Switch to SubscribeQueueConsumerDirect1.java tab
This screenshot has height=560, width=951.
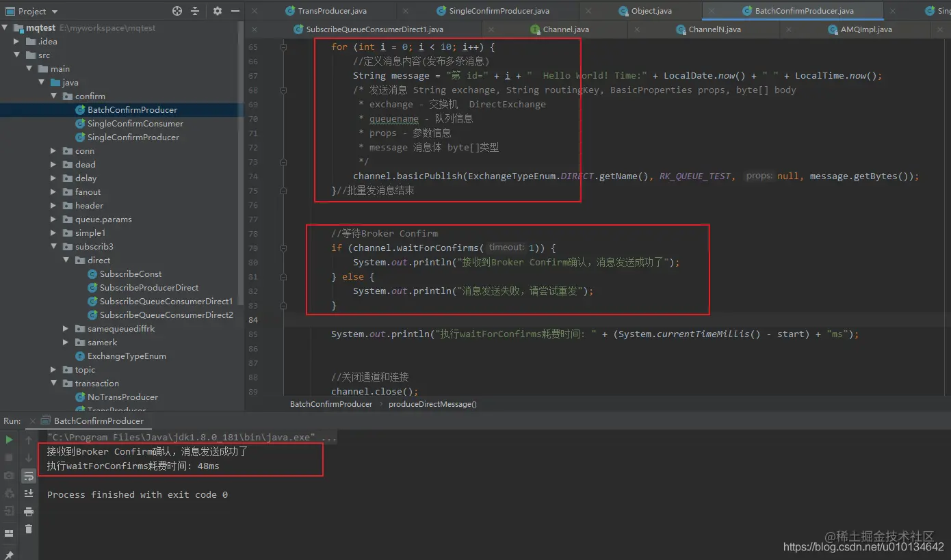click(368, 29)
